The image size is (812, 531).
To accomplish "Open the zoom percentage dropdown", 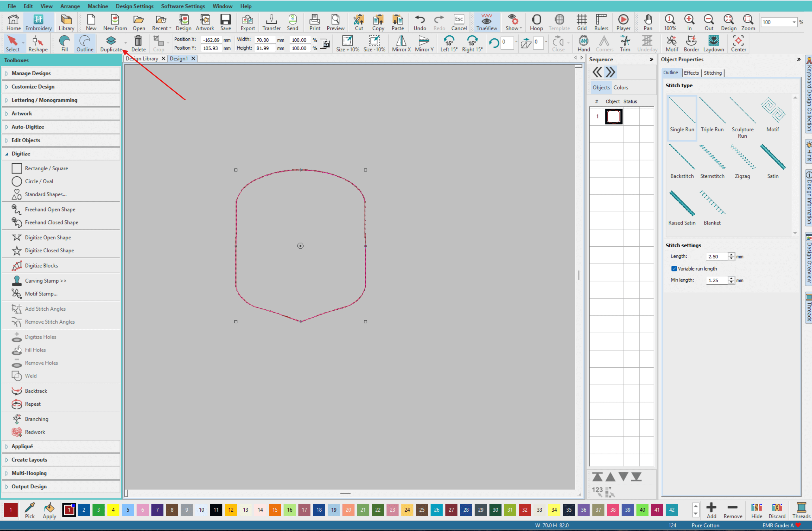I will [794, 22].
